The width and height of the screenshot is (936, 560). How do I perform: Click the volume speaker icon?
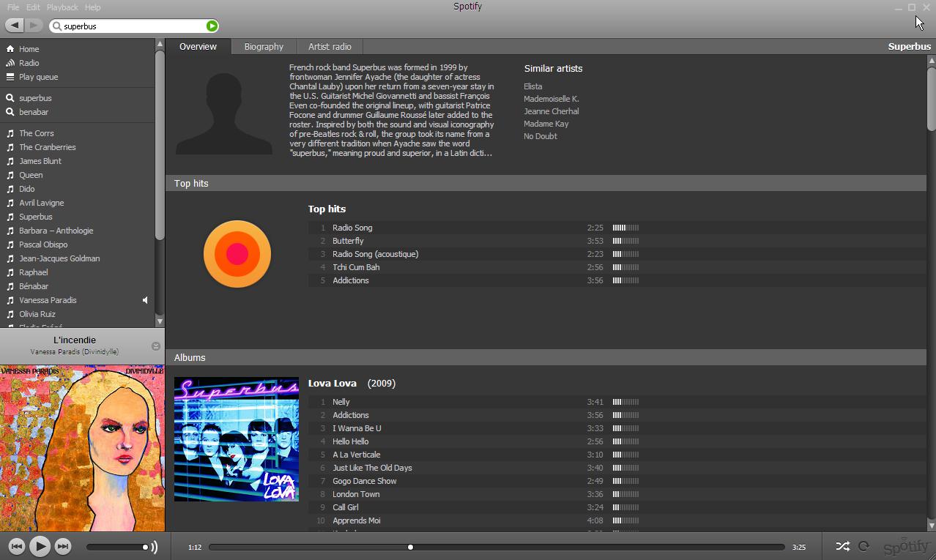point(154,547)
